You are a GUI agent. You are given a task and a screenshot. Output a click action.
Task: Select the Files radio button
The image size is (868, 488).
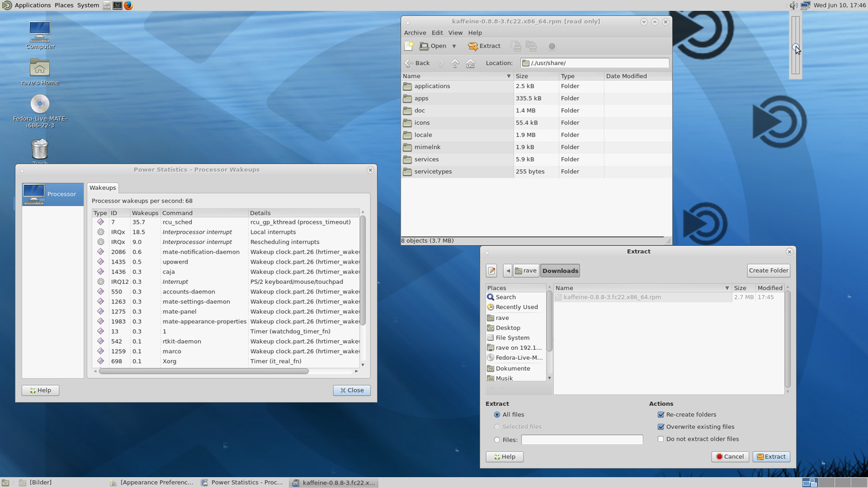[x=497, y=440]
